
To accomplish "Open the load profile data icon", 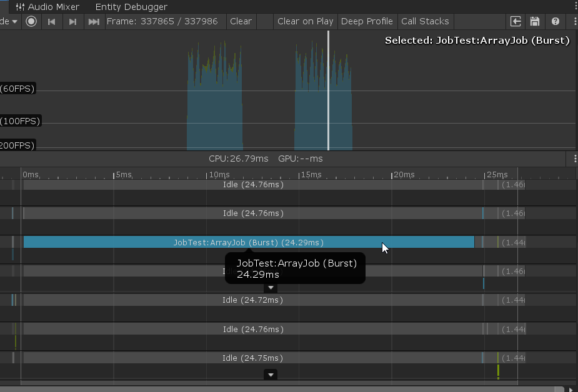I will coord(516,21).
